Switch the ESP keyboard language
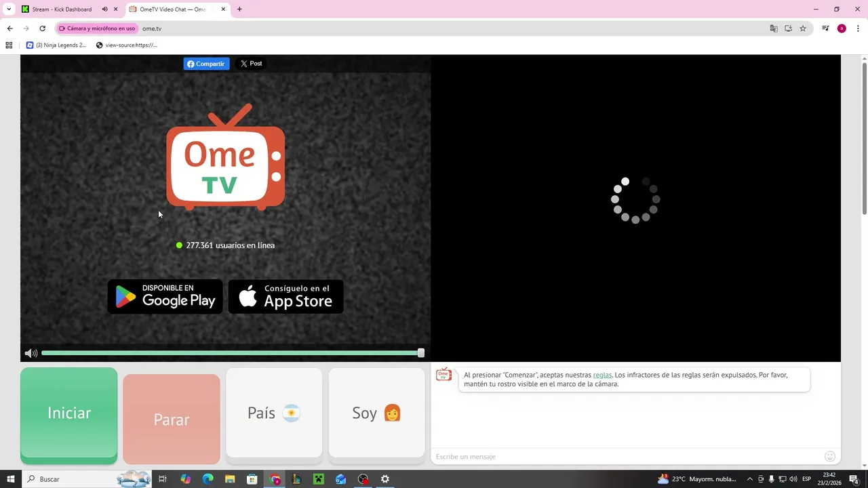868x488 pixels. tap(807, 479)
